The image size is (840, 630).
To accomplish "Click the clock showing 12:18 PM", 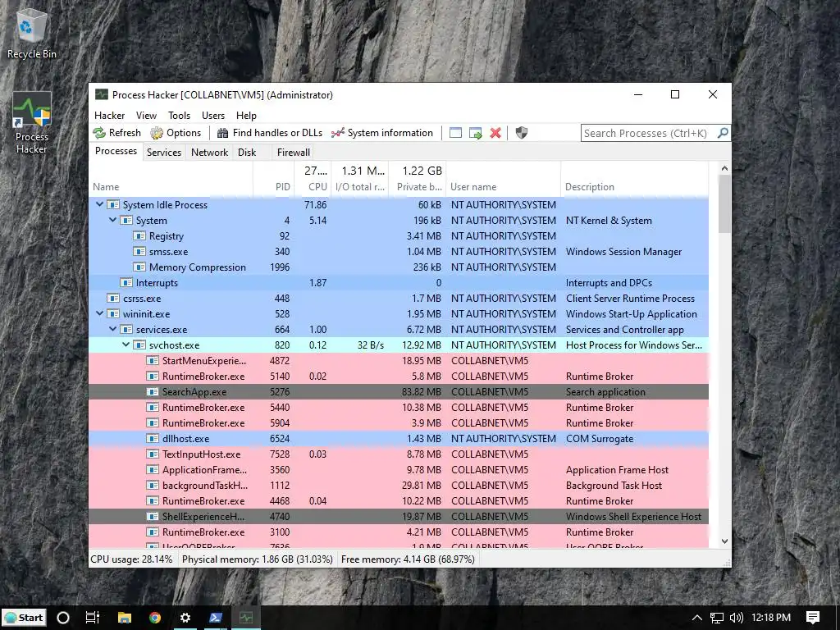I will tap(771, 618).
